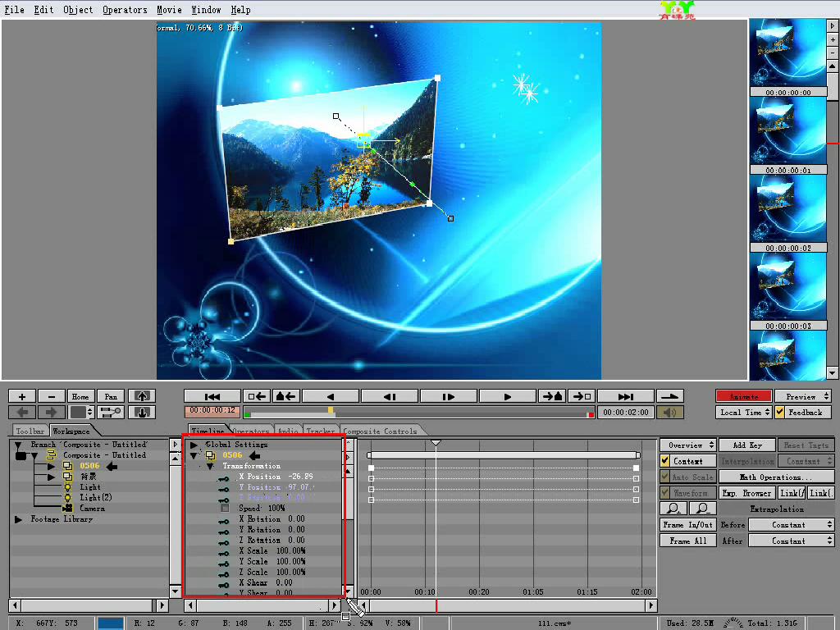
Task: Open the After extrapolation Constant dropdown
Action: tap(791, 541)
